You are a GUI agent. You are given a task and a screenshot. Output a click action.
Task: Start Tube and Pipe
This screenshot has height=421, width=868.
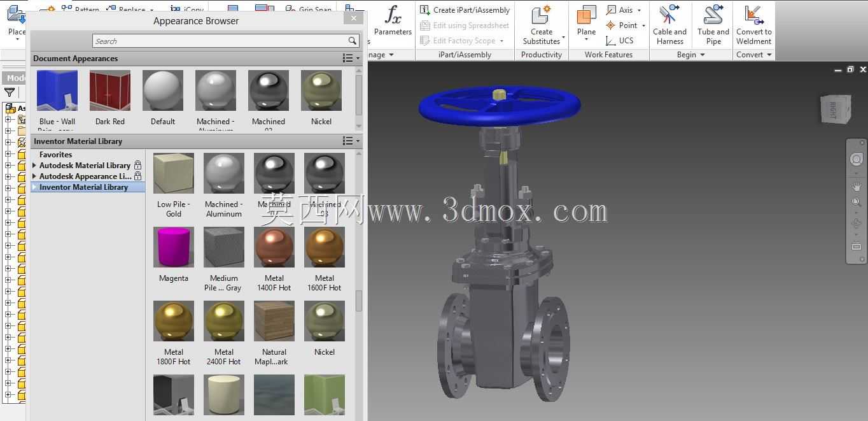click(713, 24)
